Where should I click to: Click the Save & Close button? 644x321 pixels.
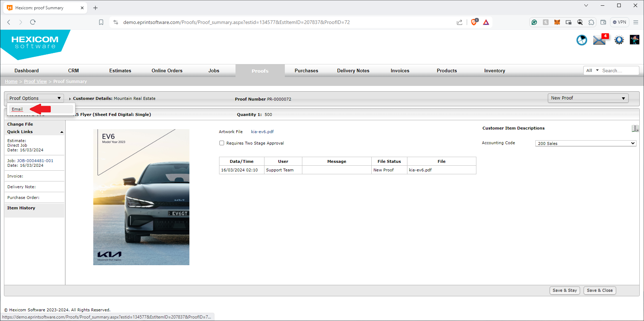point(600,290)
